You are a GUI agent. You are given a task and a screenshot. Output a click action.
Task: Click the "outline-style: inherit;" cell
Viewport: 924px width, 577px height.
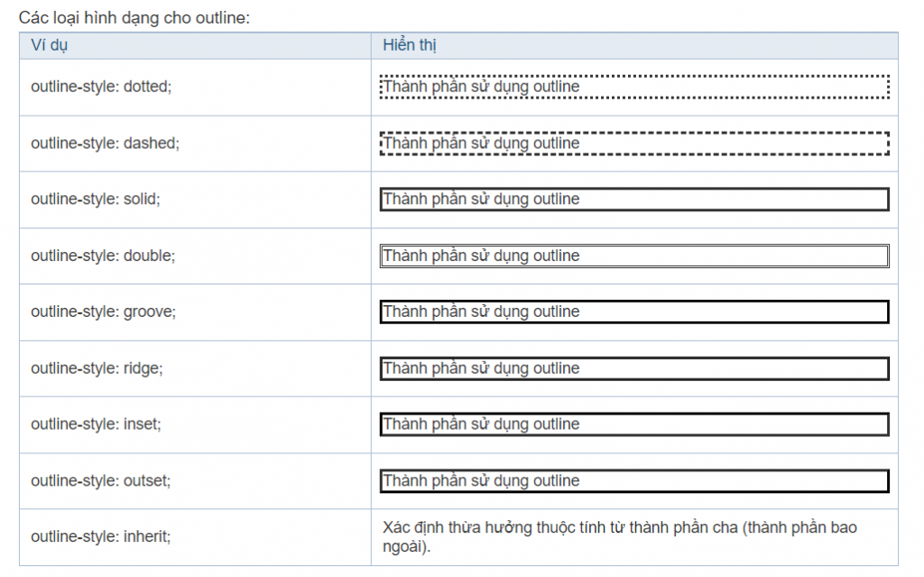pos(100,536)
